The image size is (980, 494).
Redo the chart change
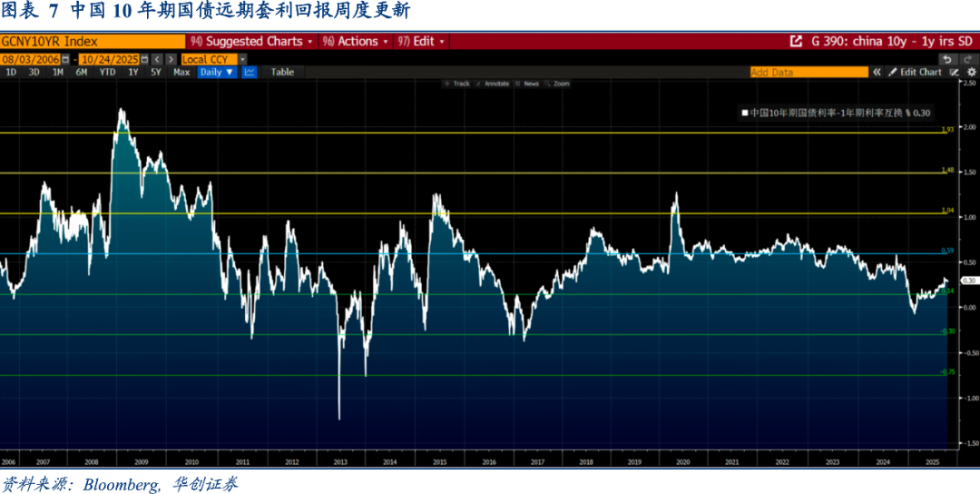pyautogui.click(x=967, y=59)
